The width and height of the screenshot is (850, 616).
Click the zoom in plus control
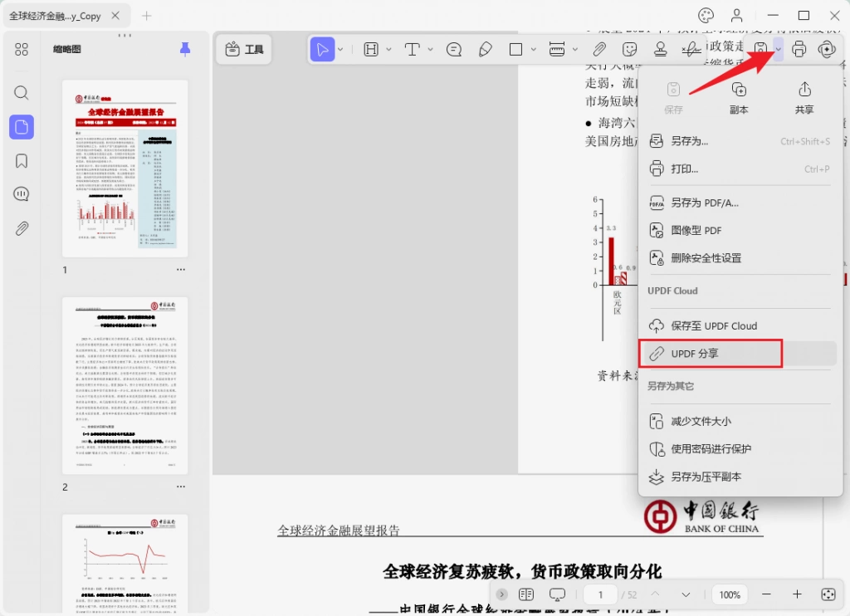pos(797,594)
